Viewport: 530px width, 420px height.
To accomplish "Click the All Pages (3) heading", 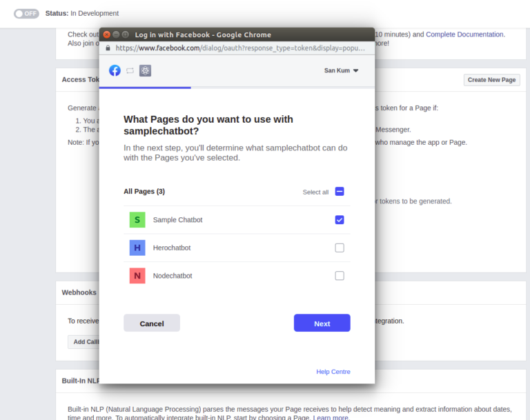I will tap(144, 192).
